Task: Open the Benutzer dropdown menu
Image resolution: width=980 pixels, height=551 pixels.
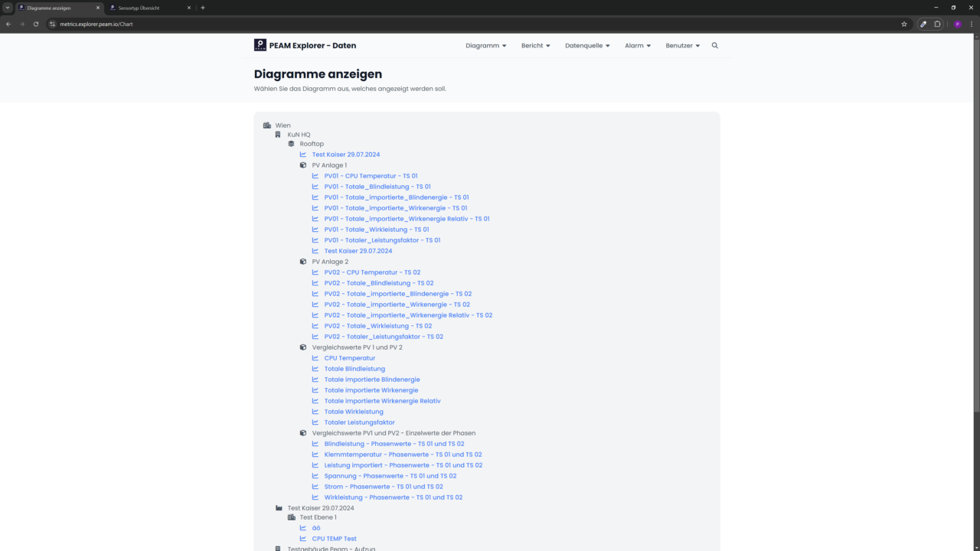Action: click(682, 46)
